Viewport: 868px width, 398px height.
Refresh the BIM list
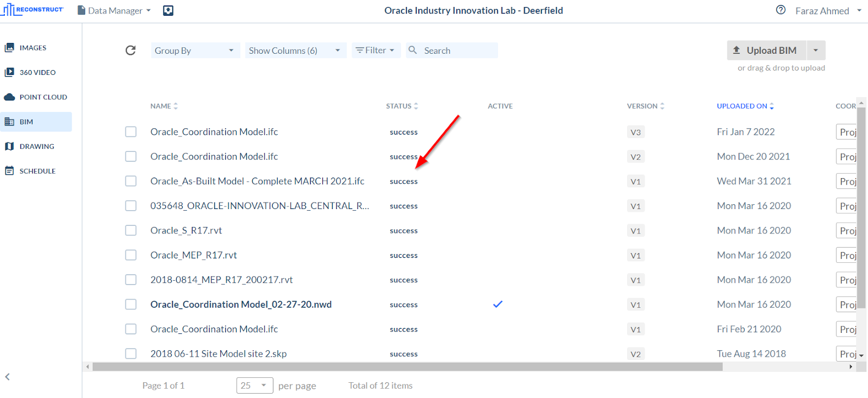click(x=131, y=50)
